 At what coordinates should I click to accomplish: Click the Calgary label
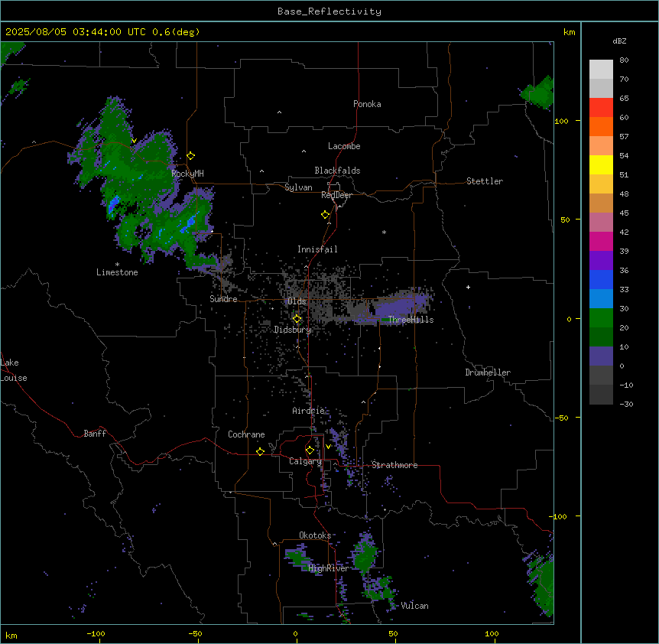tap(306, 461)
